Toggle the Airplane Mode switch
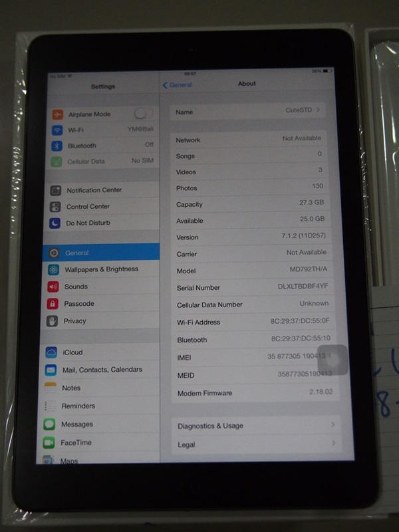The width and height of the screenshot is (399, 532). click(144, 113)
